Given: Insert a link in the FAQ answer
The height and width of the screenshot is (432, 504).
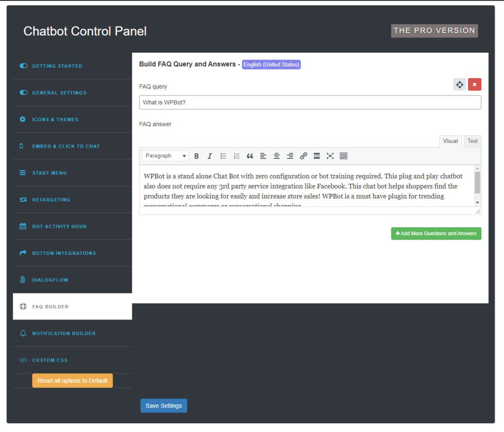Looking at the screenshot, I should pyautogui.click(x=303, y=155).
